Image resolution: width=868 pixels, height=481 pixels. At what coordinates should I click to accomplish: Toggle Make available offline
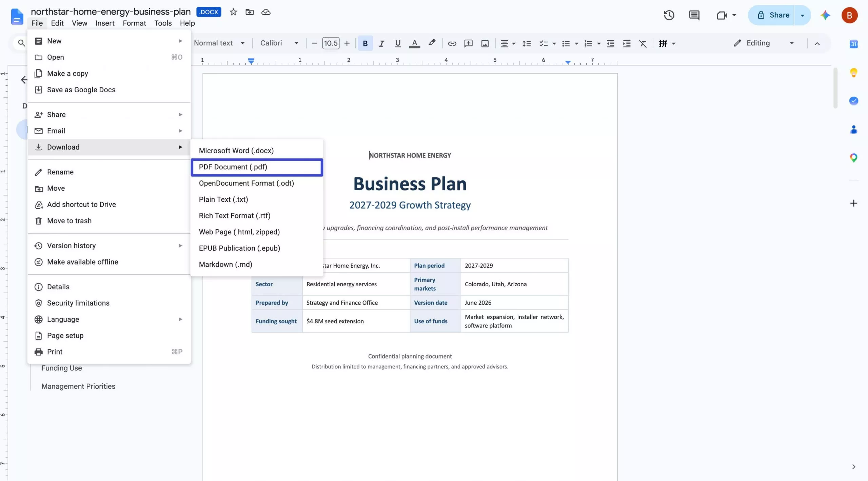[x=109, y=262]
